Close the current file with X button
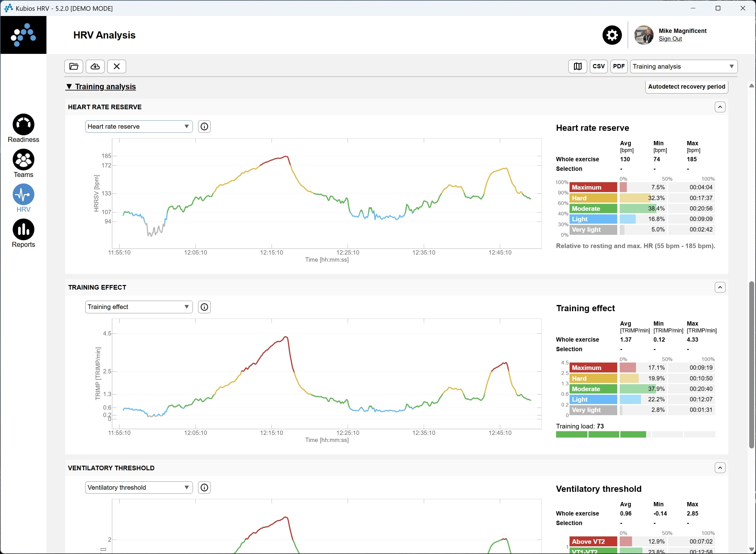 [x=117, y=66]
